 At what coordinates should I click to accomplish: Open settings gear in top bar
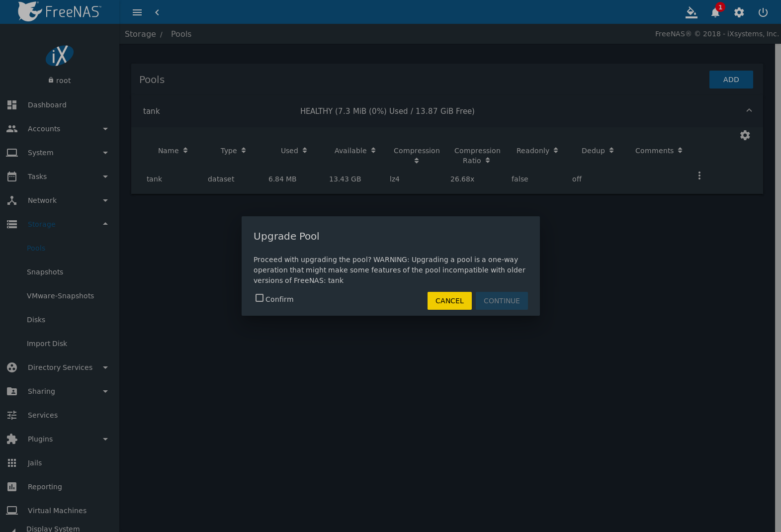click(x=739, y=12)
